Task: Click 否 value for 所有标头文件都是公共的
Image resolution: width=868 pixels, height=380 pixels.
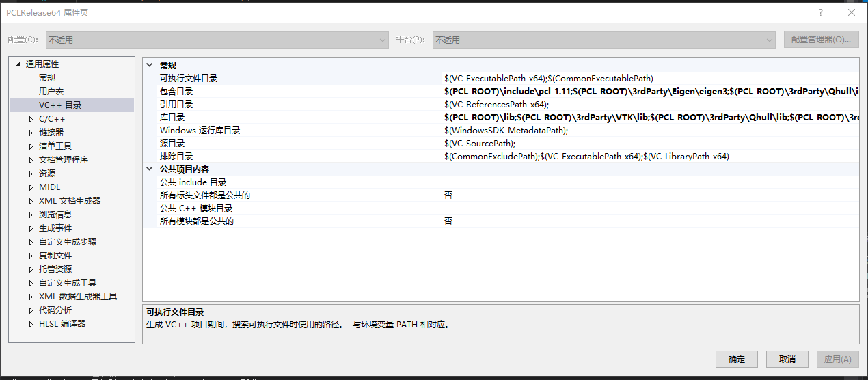Action: pos(650,195)
